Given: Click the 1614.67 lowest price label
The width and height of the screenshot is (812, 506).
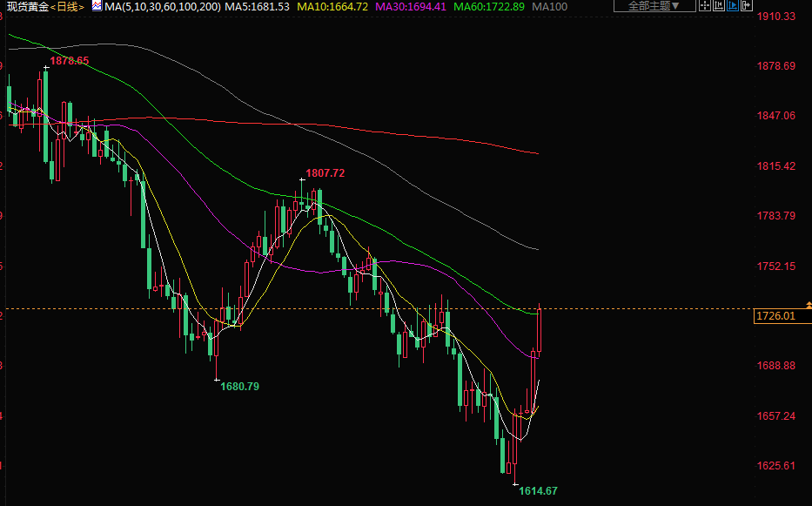Looking at the screenshot, I should [538, 491].
